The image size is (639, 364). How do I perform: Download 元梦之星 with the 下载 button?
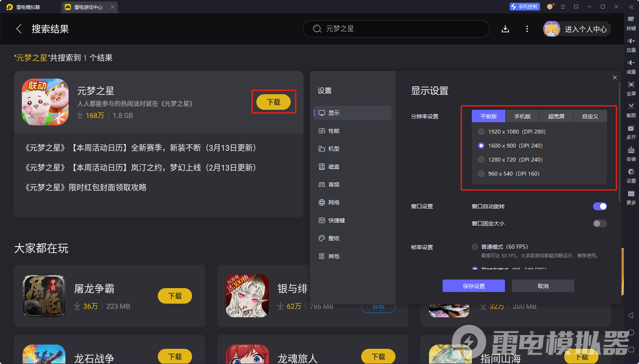coord(273,102)
